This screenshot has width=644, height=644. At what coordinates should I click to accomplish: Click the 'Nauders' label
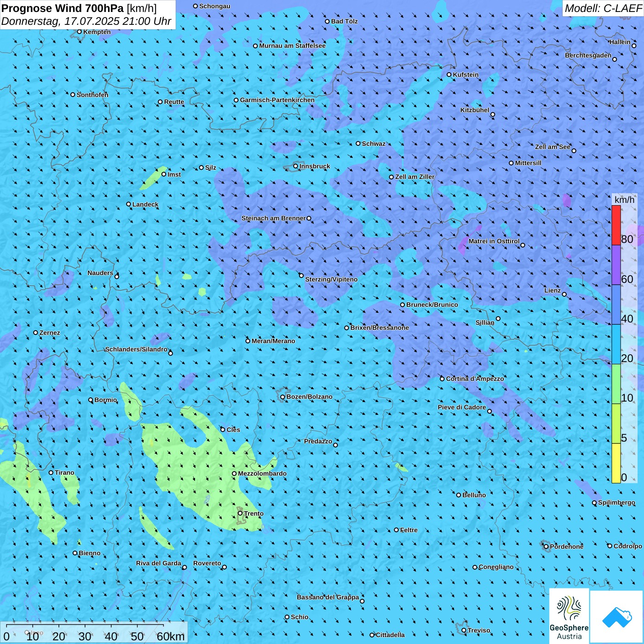click(100, 273)
